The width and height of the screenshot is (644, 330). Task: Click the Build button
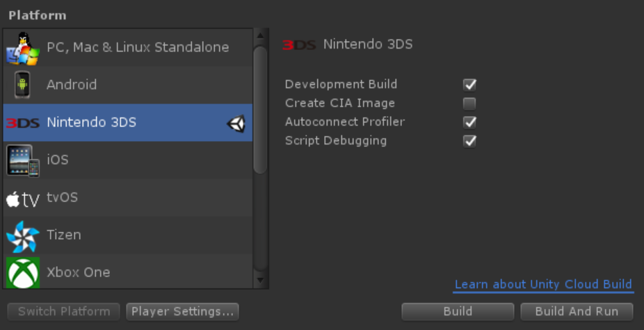click(458, 311)
